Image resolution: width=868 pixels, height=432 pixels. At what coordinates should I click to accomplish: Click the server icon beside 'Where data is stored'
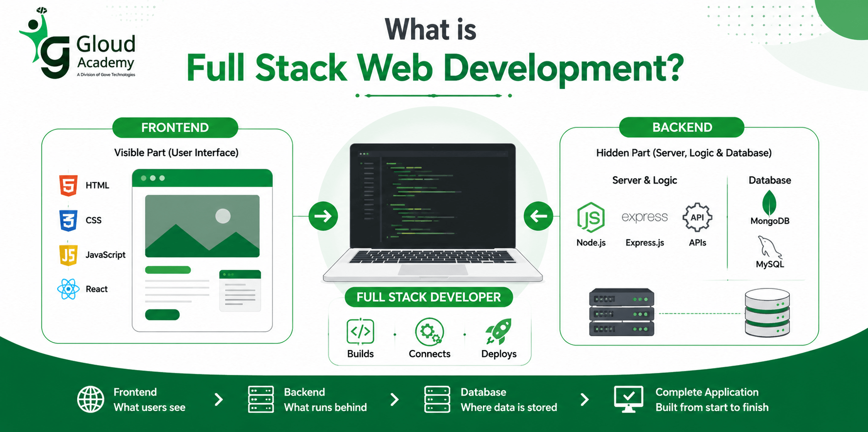click(x=437, y=399)
